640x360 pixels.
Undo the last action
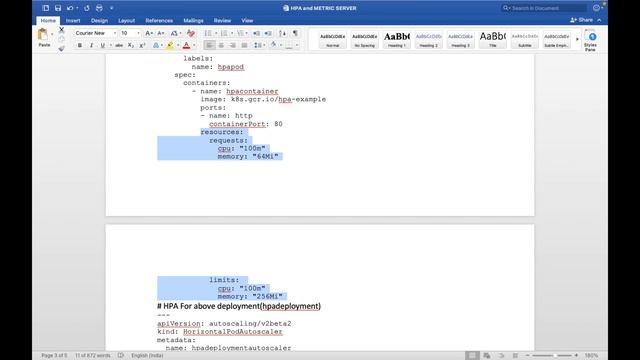pyautogui.click(x=70, y=8)
